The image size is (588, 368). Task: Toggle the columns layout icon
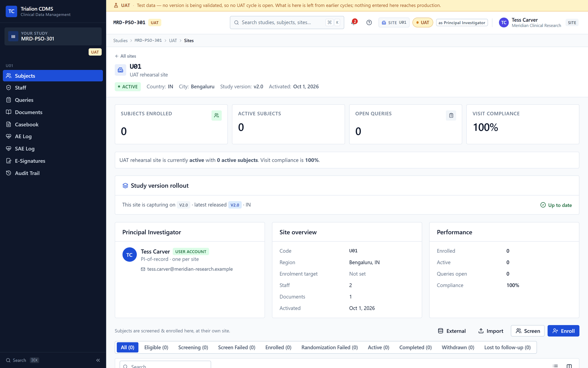click(x=569, y=366)
